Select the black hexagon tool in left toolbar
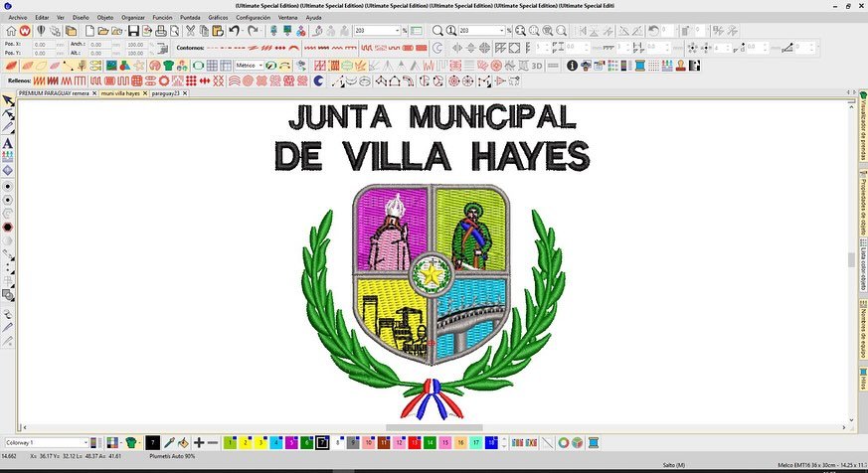This screenshot has width=868, height=473. [8, 228]
